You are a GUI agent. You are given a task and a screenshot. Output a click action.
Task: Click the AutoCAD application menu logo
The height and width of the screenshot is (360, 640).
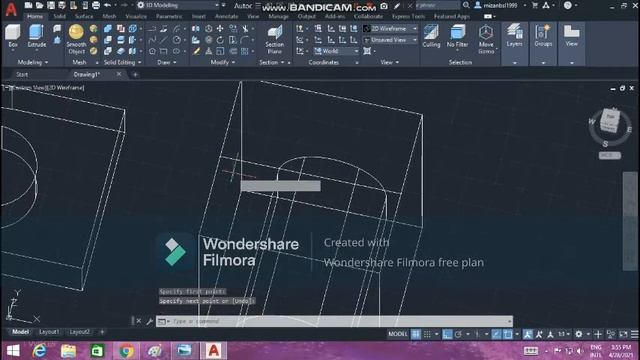pos(11,9)
